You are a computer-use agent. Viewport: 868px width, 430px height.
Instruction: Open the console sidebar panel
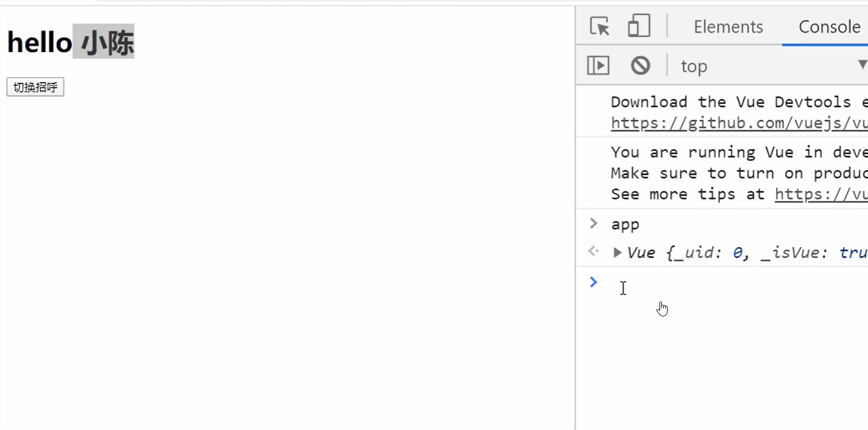pos(598,65)
